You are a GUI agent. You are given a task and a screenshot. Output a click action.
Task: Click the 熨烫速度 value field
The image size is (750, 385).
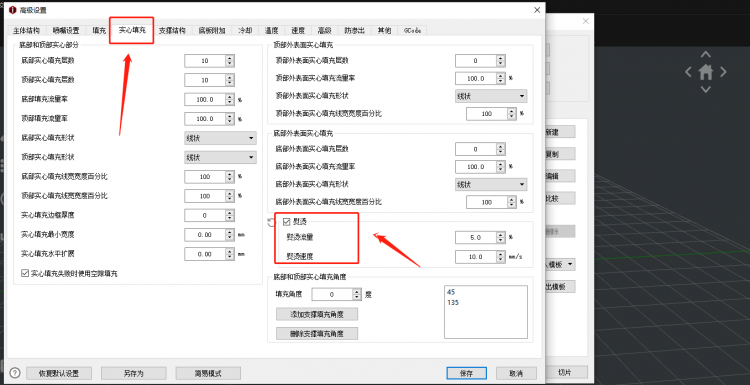click(476, 257)
